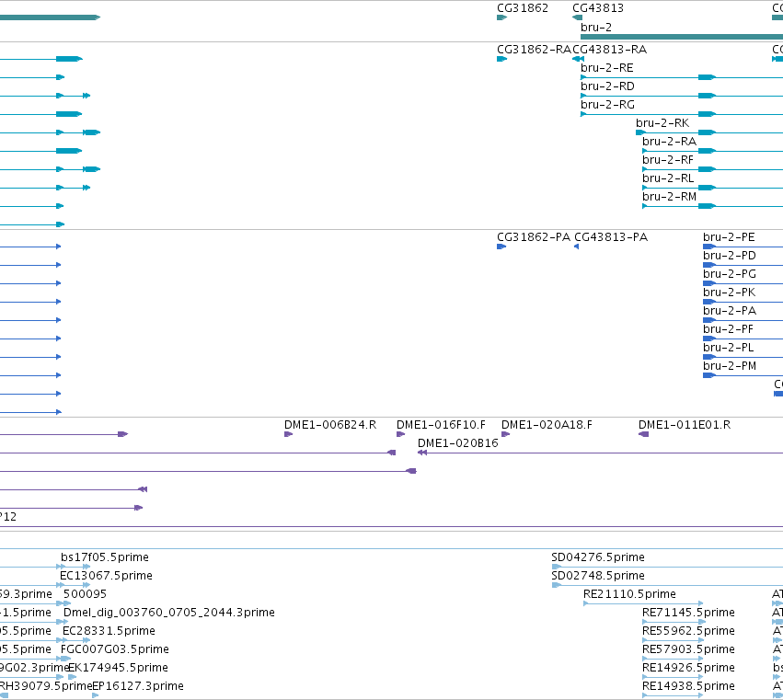
Task: Click the bru-2-PG protein label
Action: point(730,274)
